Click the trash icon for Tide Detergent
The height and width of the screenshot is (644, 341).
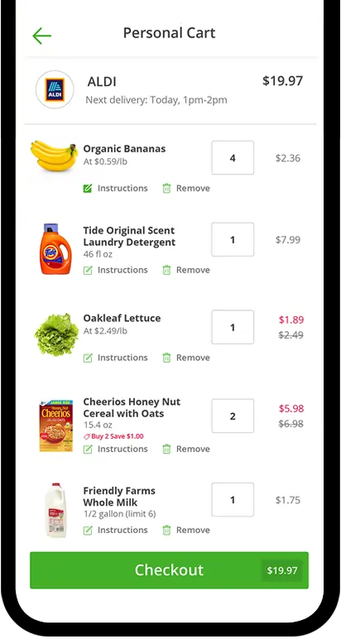[166, 270]
